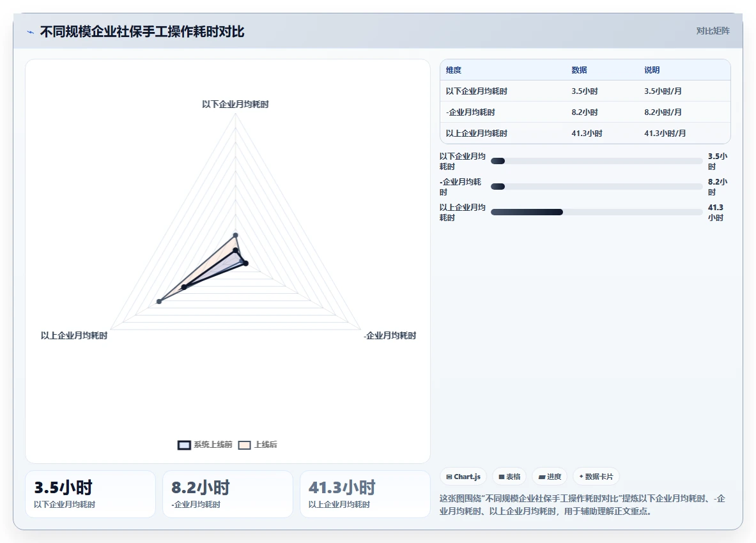This screenshot has height=543, width=756.
Task: Select the 进度 tag chip
Action: (550, 477)
